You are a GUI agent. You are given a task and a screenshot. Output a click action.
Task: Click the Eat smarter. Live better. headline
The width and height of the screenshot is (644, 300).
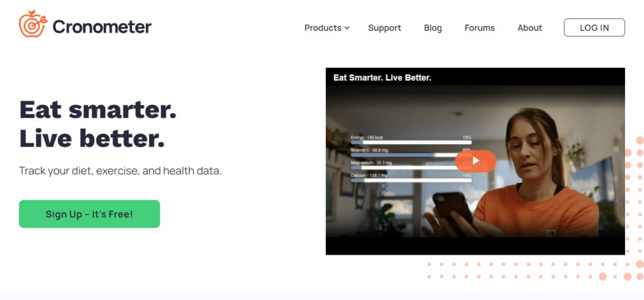point(97,124)
